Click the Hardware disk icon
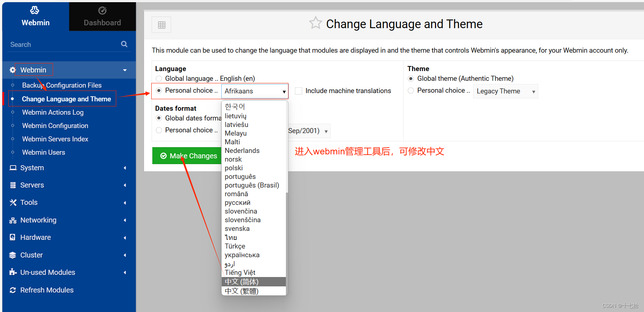 [13, 237]
